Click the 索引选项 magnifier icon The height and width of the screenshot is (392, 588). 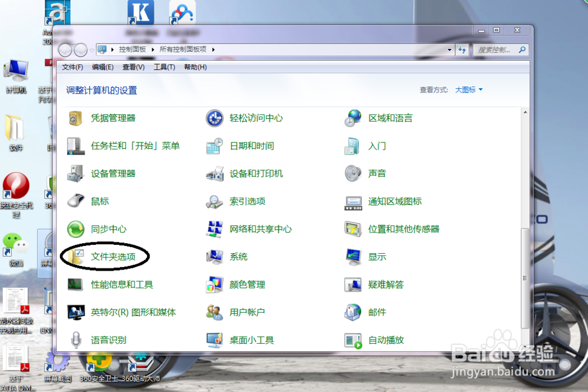pos(215,202)
